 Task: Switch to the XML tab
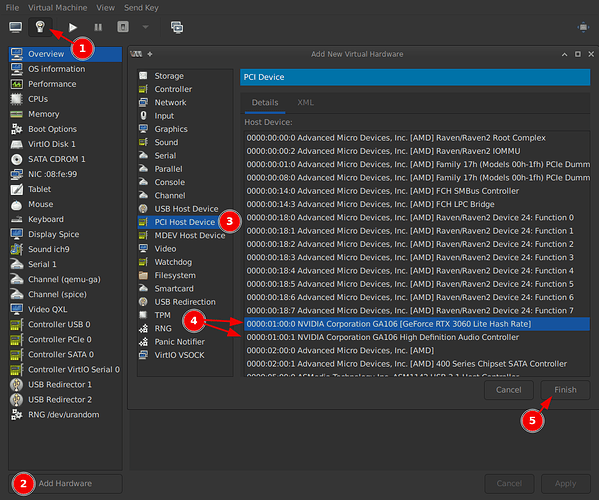pyautogui.click(x=305, y=102)
